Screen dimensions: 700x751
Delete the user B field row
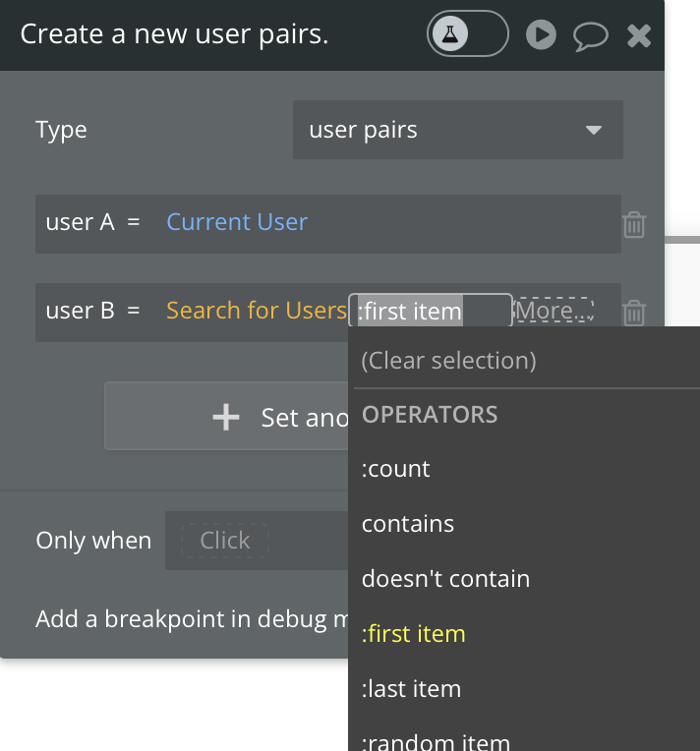[634, 314]
